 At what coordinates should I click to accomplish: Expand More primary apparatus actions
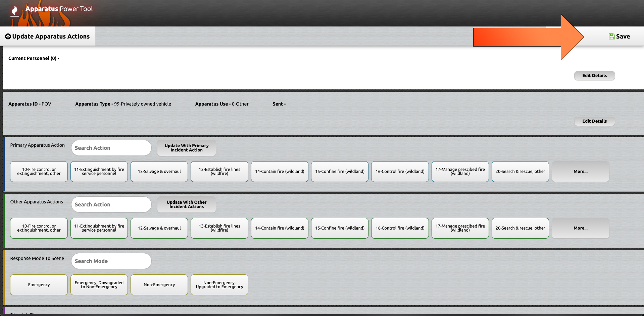(580, 172)
